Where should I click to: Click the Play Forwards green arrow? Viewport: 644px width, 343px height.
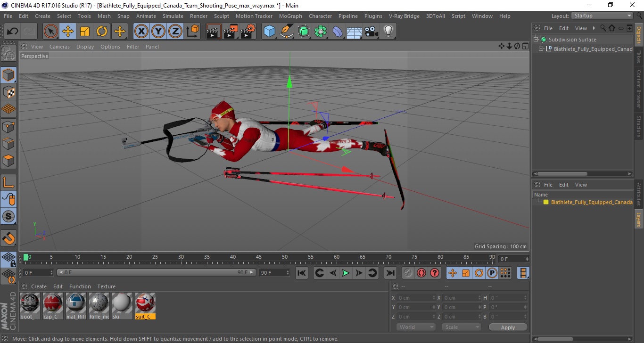tap(346, 273)
